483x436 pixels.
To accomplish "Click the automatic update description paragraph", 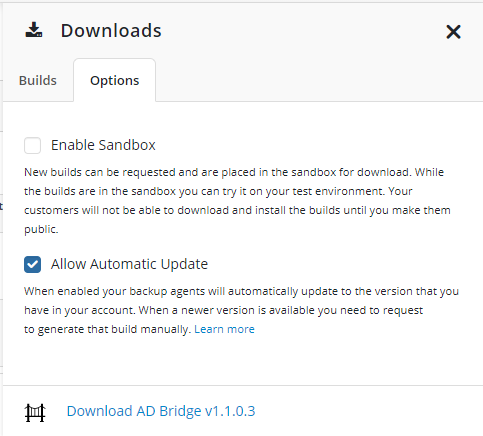I will tap(241, 310).
